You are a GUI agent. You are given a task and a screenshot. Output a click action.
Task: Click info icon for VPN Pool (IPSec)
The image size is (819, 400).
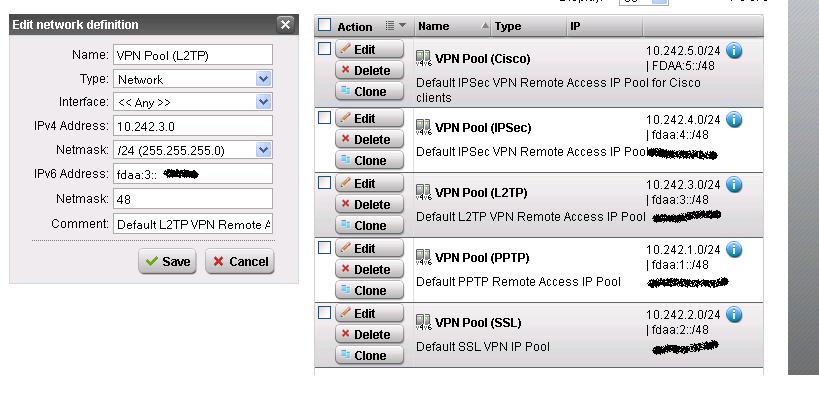pyautogui.click(x=735, y=120)
